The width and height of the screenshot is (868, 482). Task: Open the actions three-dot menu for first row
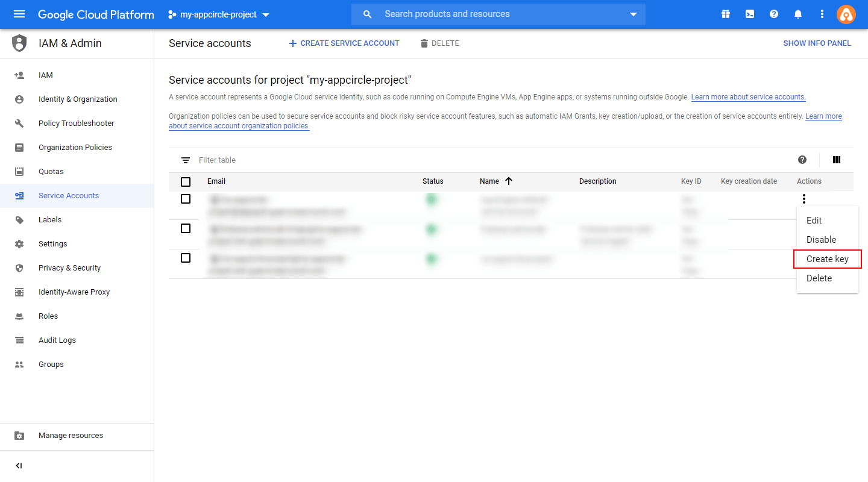(804, 199)
